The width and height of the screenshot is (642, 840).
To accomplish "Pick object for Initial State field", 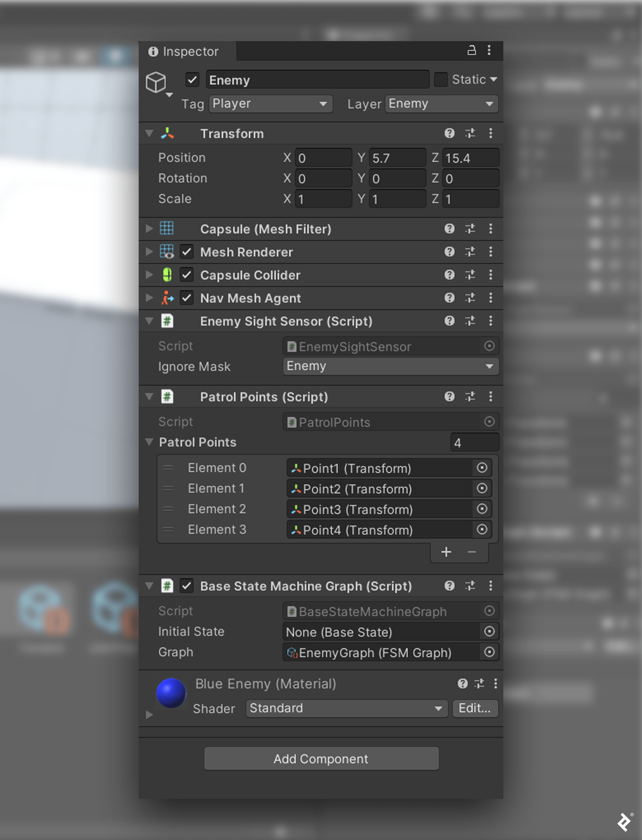I will coord(489,631).
